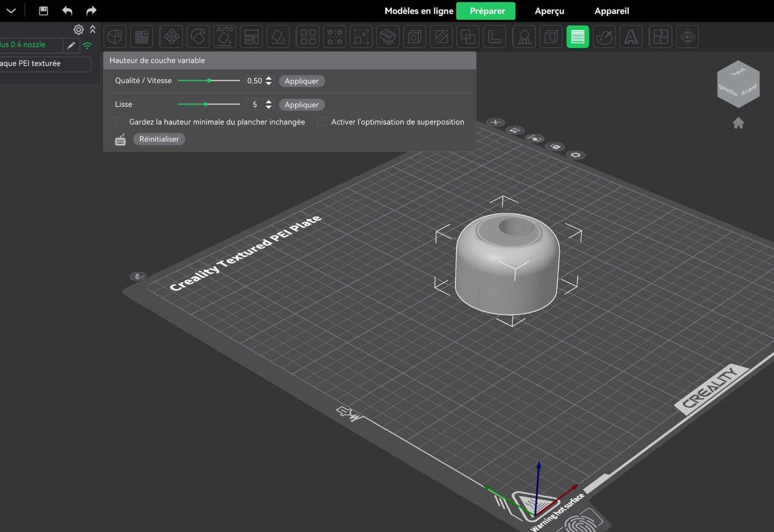Open the Appareil tab
The width and height of the screenshot is (774, 532).
point(611,11)
